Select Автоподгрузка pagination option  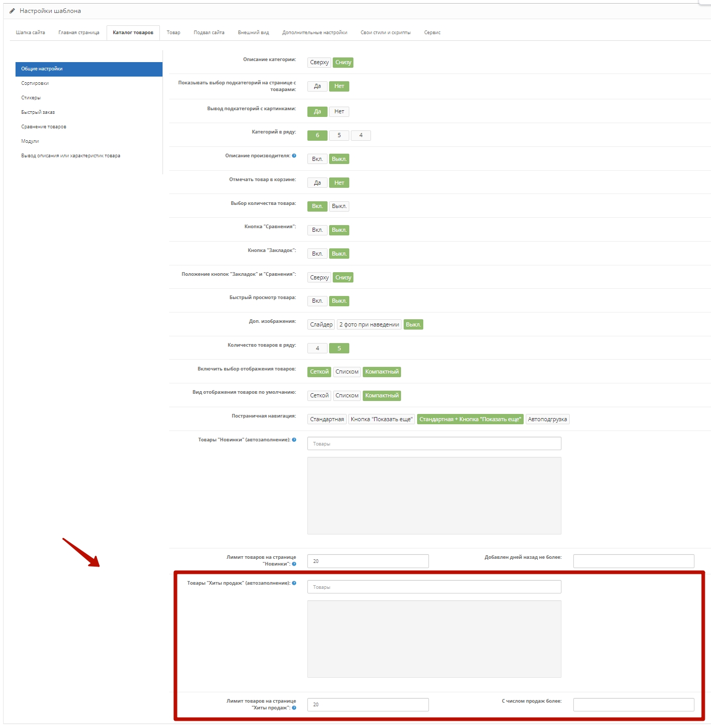(x=547, y=420)
